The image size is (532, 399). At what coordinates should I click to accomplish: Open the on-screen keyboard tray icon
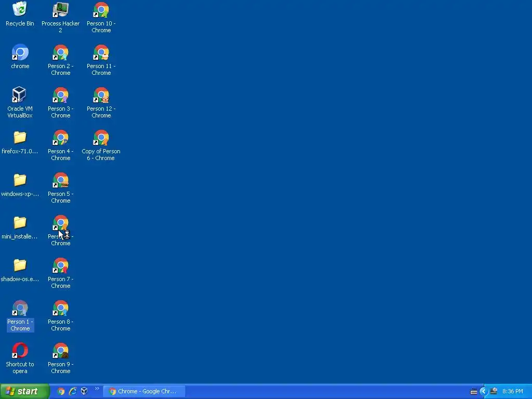click(x=474, y=392)
